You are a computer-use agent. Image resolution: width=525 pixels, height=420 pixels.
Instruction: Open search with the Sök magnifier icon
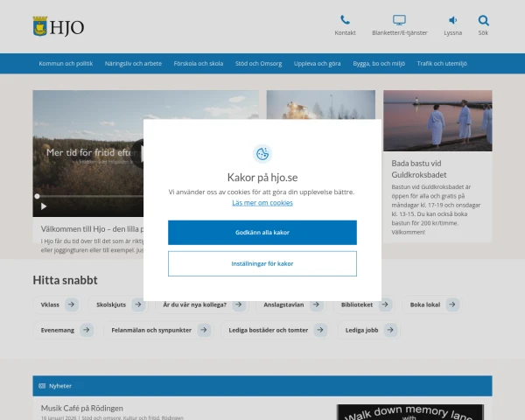(x=483, y=20)
